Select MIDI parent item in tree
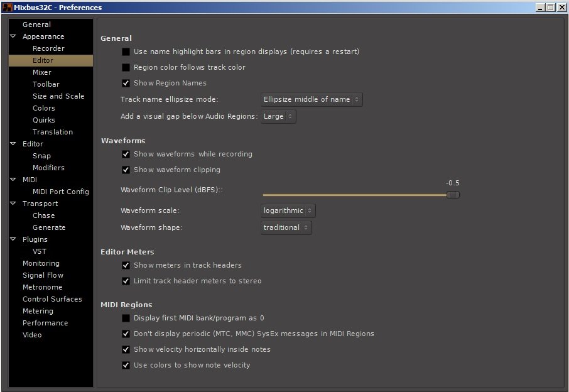Image resolution: width=569 pixels, height=392 pixels. point(30,180)
